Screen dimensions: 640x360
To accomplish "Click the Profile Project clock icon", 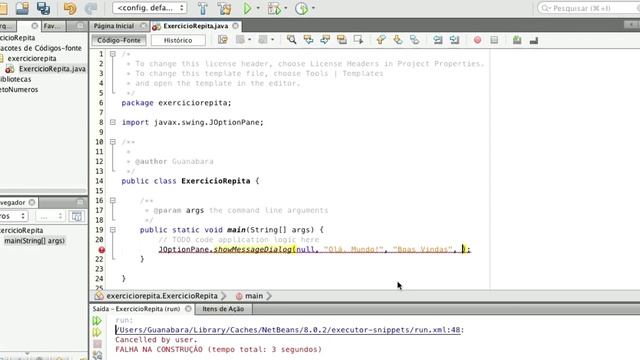I will (x=301, y=8).
